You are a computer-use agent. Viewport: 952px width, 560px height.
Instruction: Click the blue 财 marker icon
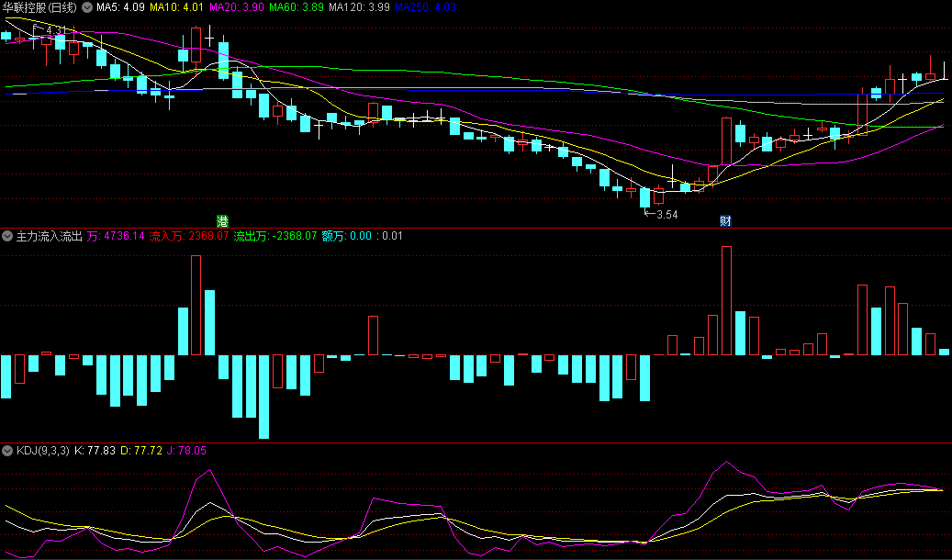(725, 221)
